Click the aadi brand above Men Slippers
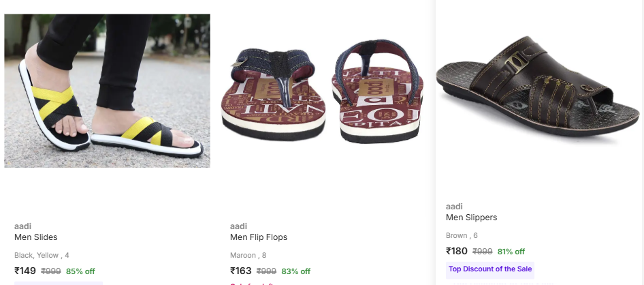The width and height of the screenshot is (644, 285). pyautogui.click(x=454, y=207)
